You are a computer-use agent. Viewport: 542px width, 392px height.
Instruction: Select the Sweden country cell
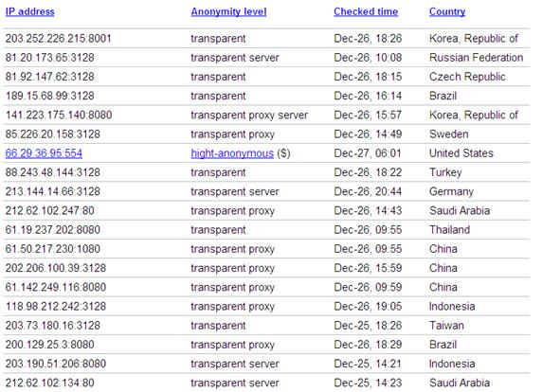449,134
